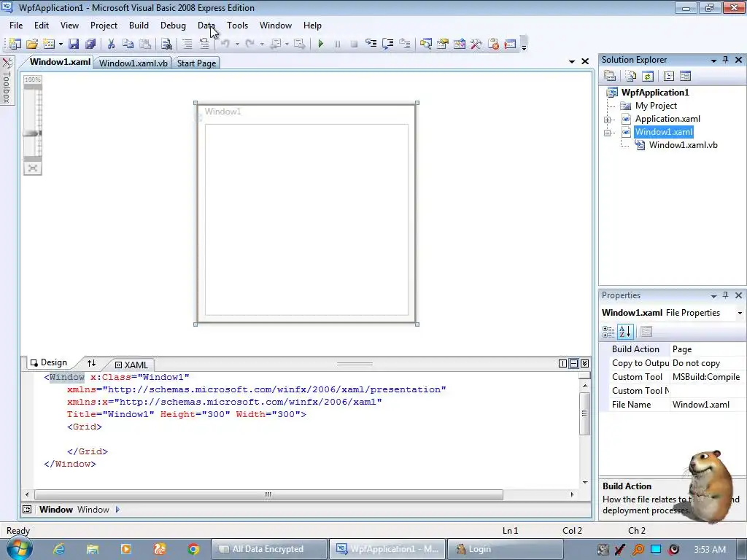Start debugging with green play icon
This screenshot has width=747, height=560.
point(321,44)
